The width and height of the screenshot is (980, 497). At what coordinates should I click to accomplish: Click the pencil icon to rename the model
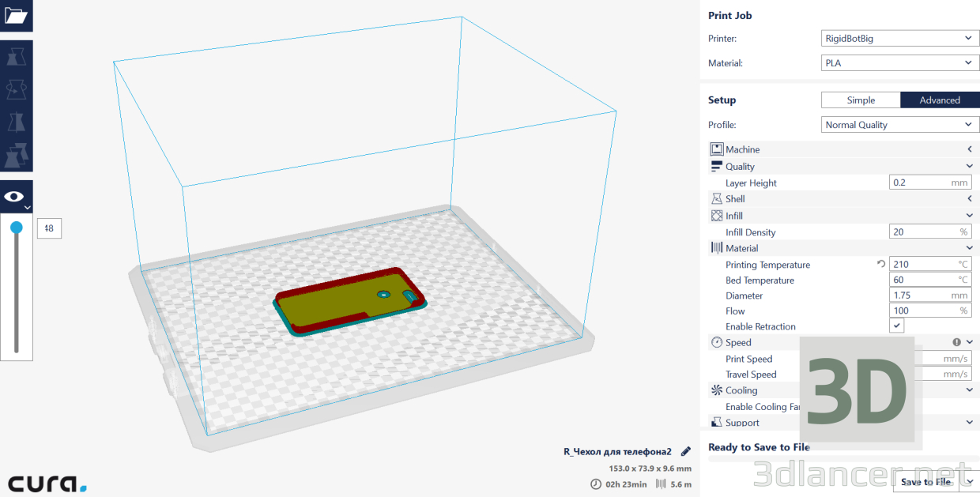pyautogui.click(x=684, y=451)
